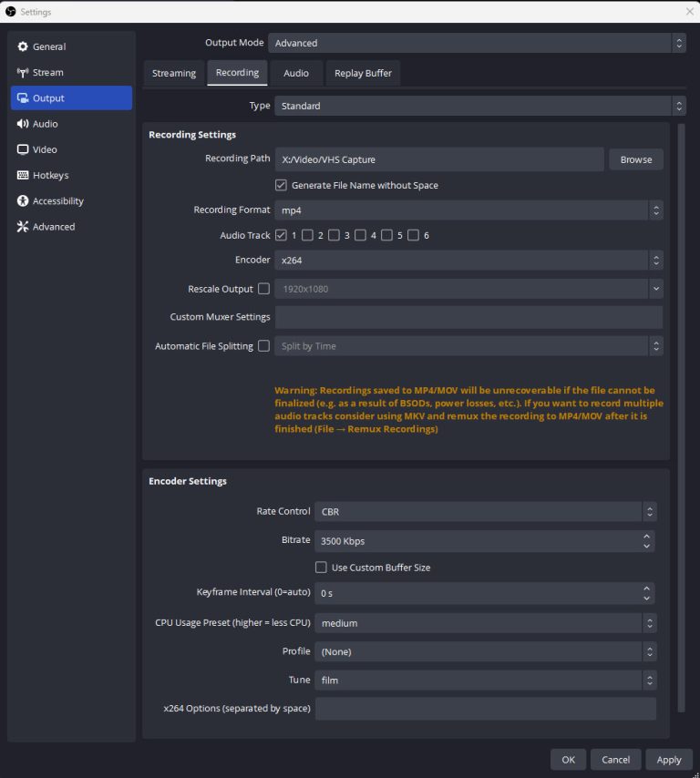
Task: Select the Audio speaker icon in sidebar
Action: point(24,124)
